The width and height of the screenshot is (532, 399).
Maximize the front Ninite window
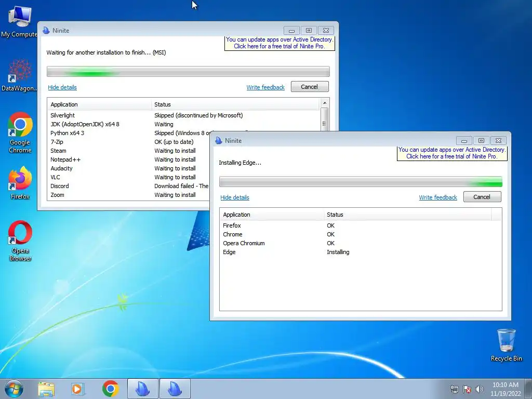(x=481, y=140)
